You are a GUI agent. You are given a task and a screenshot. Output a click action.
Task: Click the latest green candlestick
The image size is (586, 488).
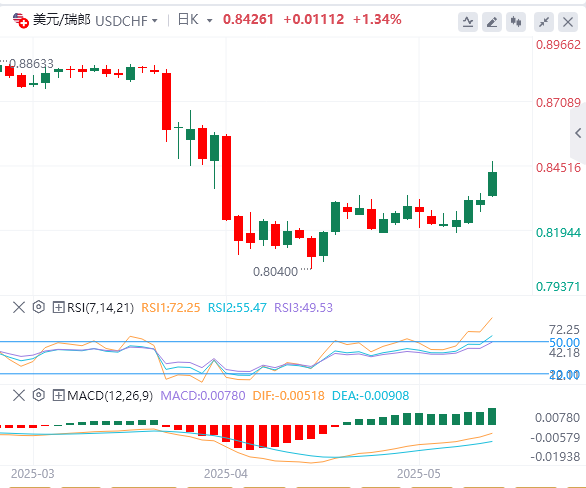(492, 179)
